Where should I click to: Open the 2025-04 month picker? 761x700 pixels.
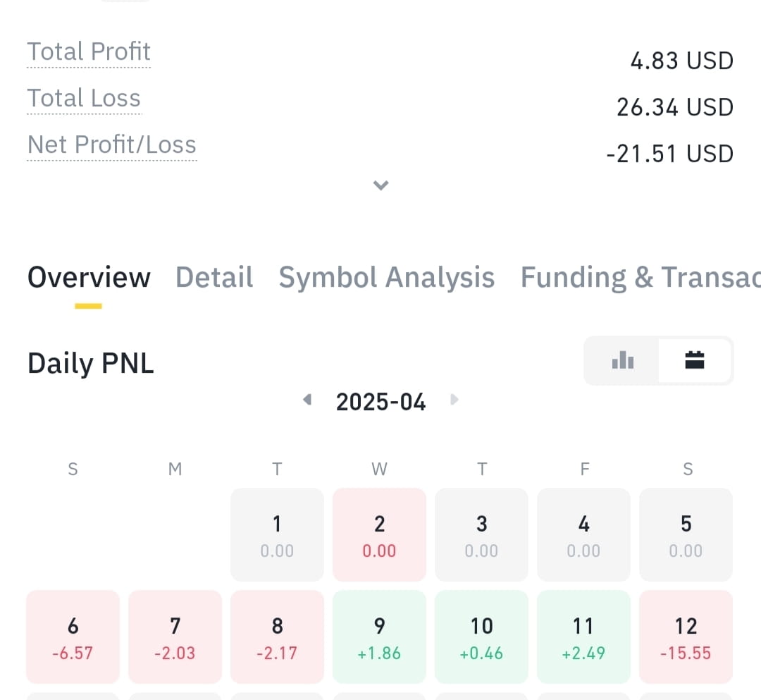coord(380,402)
